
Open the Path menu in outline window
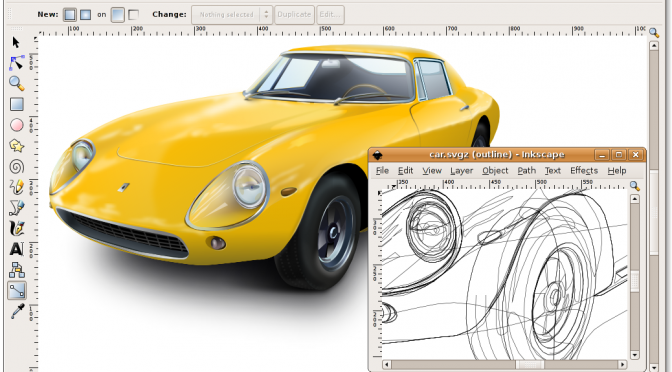(x=526, y=171)
